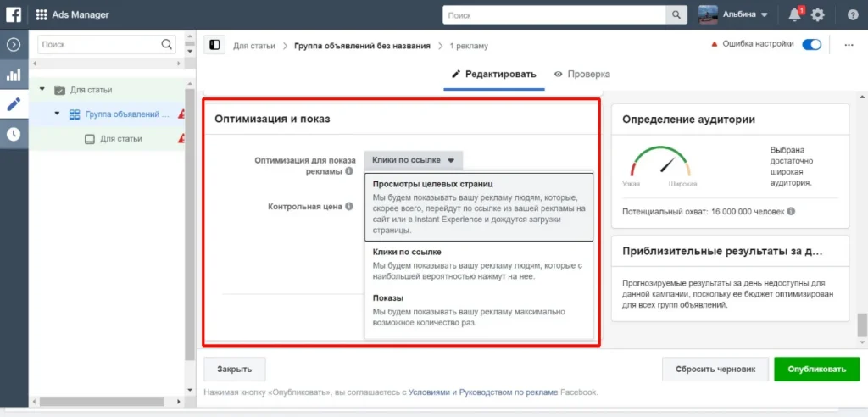Click the warning triangle next to Для статьи ad
The height and width of the screenshot is (417, 868).
click(x=181, y=138)
